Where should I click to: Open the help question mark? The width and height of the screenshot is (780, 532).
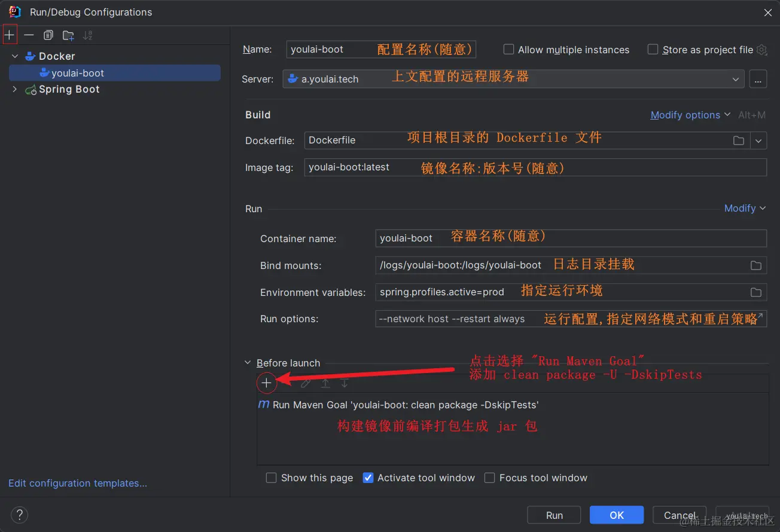tap(19, 515)
